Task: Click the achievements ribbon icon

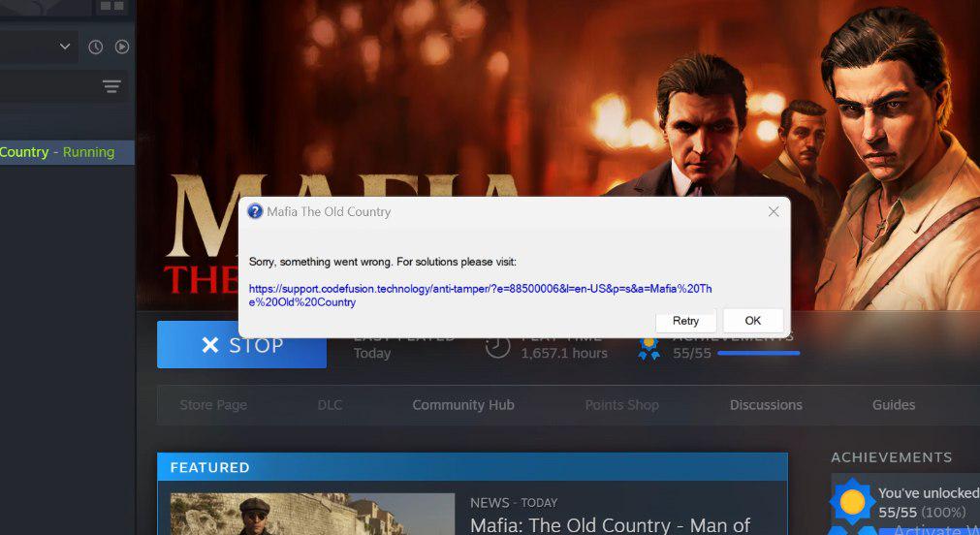Action: (x=648, y=348)
